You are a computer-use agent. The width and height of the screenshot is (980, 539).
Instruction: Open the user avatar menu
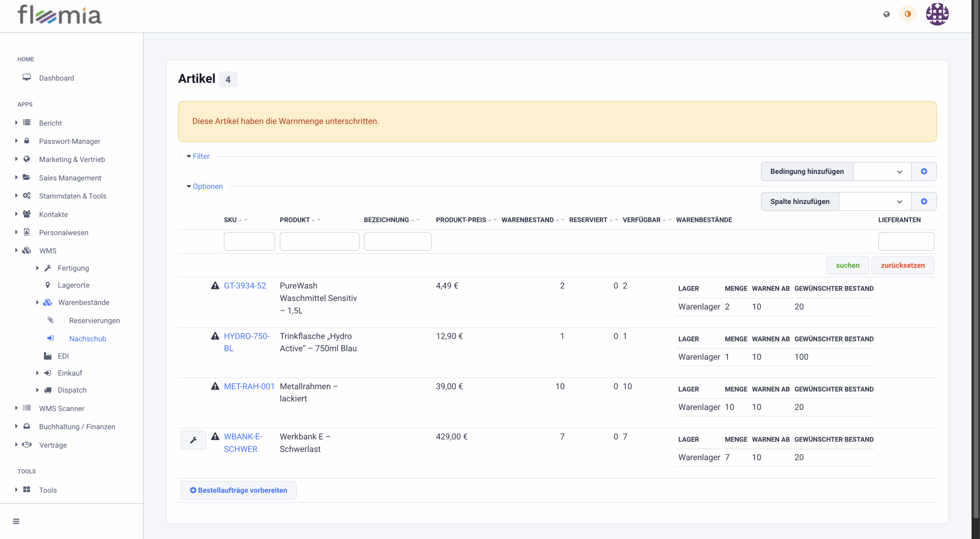937,14
